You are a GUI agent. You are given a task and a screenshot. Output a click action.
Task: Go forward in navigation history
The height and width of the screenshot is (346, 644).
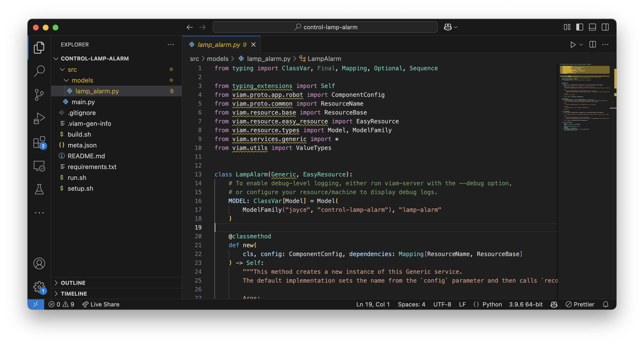coord(202,27)
